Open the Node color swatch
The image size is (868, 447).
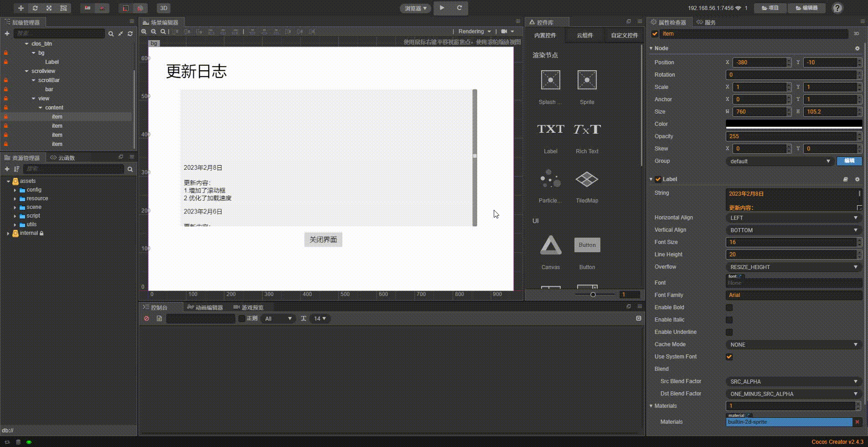(x=793, y=124)
